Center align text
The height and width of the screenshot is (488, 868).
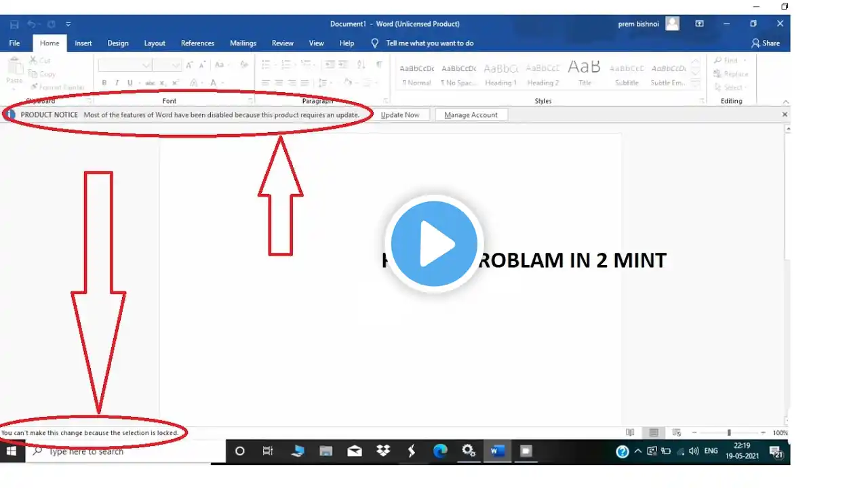279,83
